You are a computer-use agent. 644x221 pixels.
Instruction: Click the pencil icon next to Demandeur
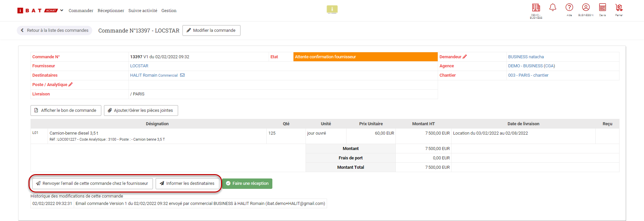465,57
